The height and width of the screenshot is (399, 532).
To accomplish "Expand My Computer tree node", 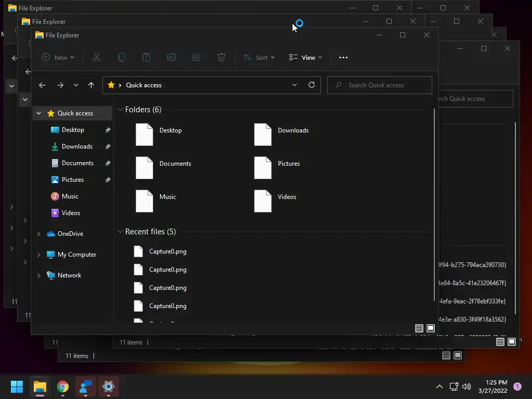I will pyautogui.click(x=38, y=255).
